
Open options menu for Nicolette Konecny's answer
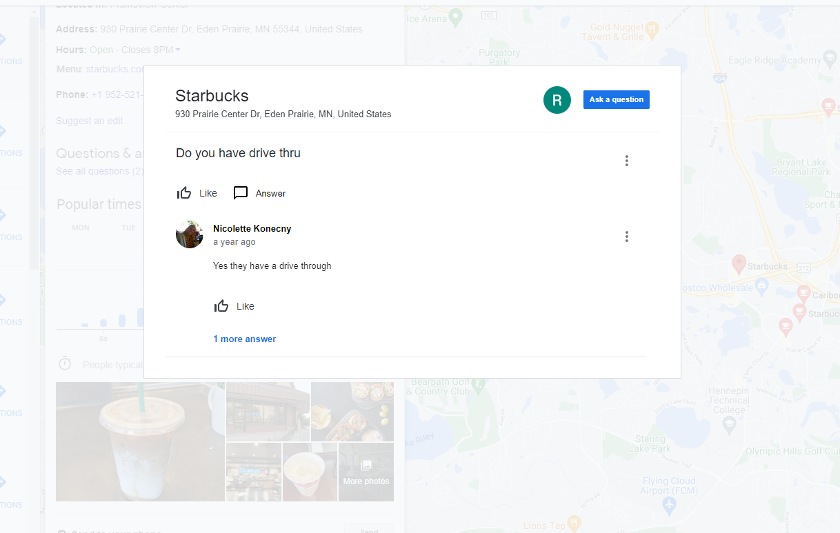626,237
